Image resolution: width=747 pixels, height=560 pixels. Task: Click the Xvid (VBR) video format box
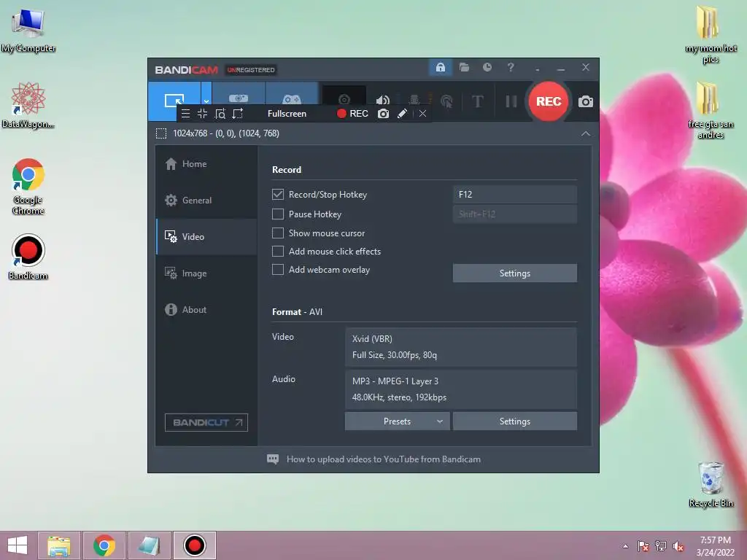(x=461, y=346)
